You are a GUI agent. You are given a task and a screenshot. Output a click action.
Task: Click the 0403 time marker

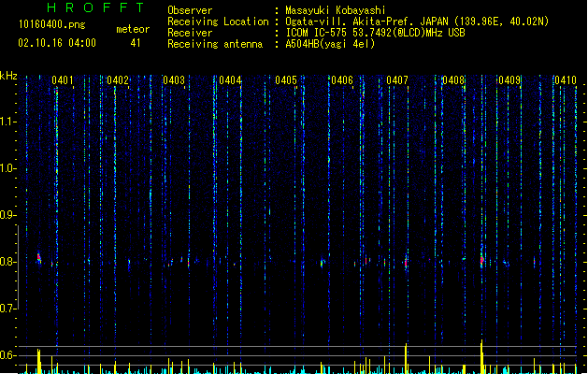(174, 80)
